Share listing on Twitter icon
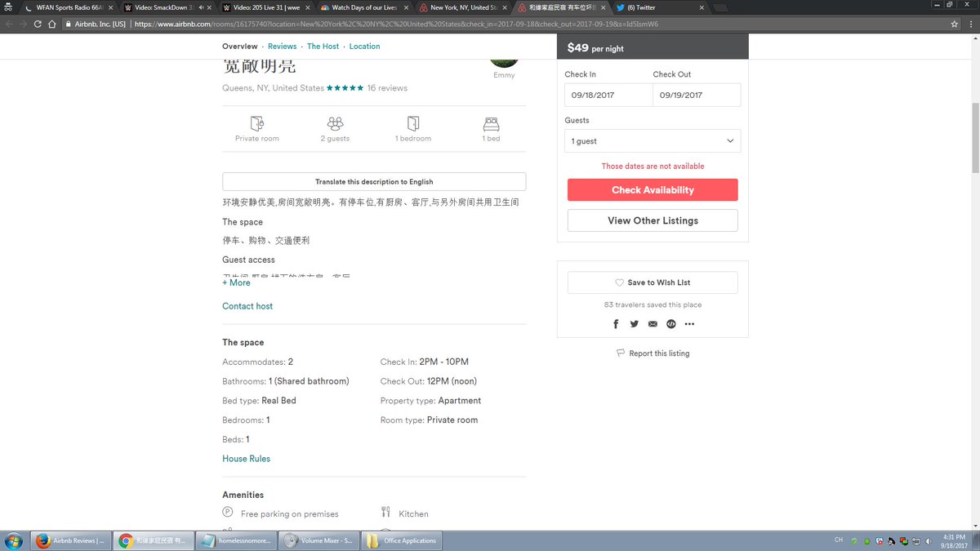This screenshot has width=980, height=551. tap(635, 324)
